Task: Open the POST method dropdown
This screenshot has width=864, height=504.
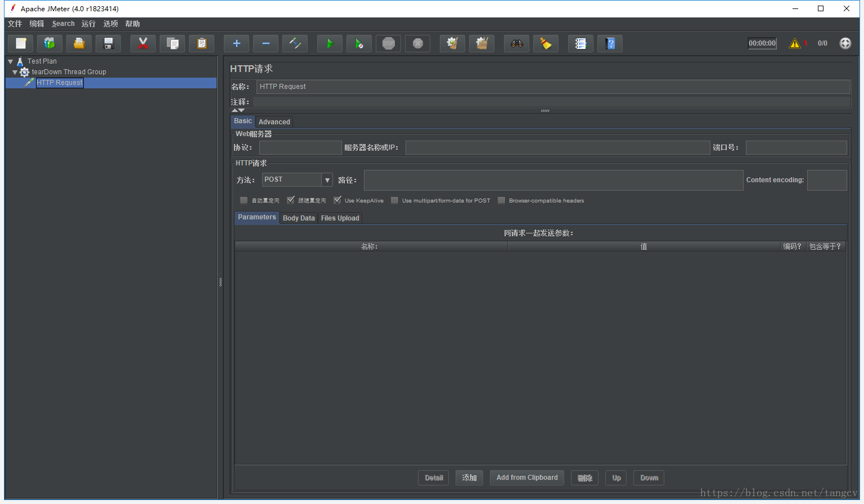Action: click(x=327, y=180)
